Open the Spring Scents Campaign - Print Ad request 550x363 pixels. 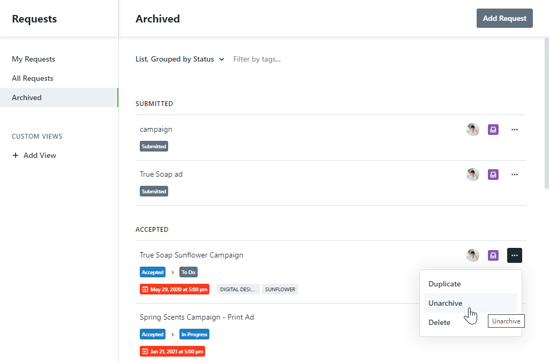coord(197,317)
